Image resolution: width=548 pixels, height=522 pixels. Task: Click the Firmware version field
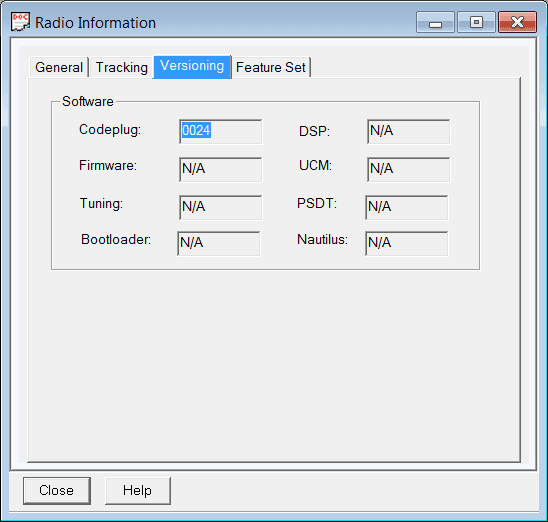pyautogui.click(x=221, y=169)
